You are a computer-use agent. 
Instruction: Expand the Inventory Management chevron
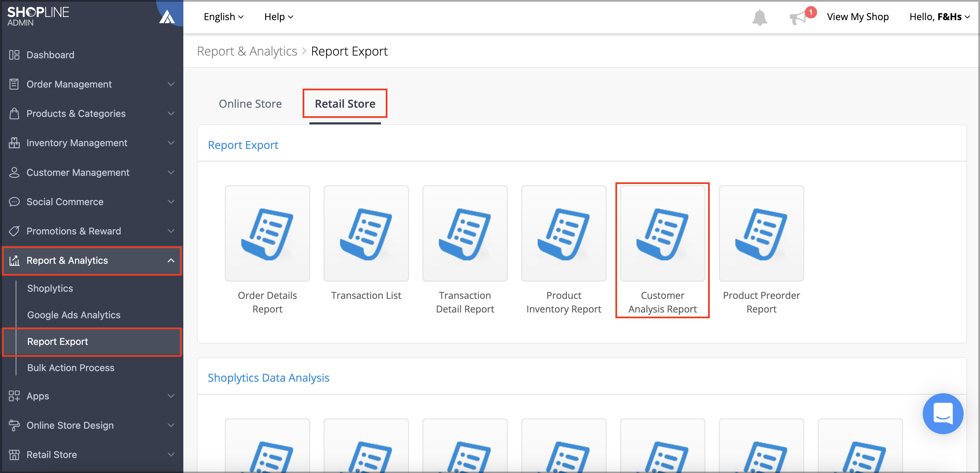(x=171, y=143)
